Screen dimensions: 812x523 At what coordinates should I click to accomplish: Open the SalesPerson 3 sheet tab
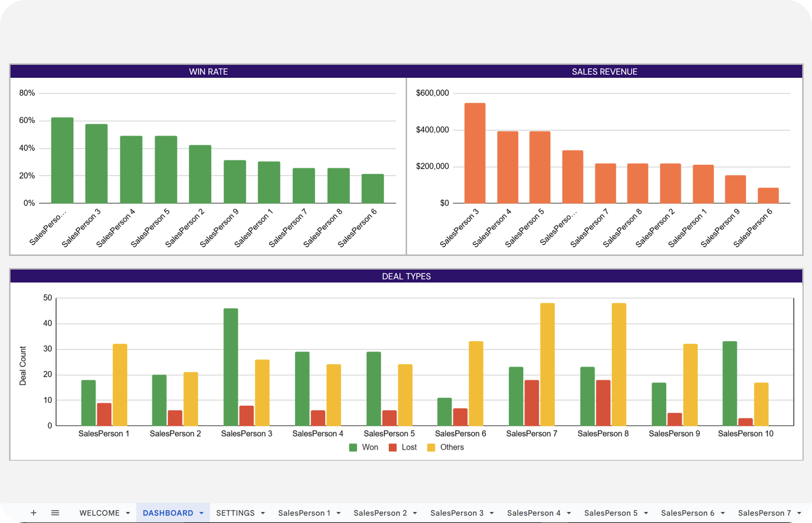pyautogui.click(x=457, y=513)
